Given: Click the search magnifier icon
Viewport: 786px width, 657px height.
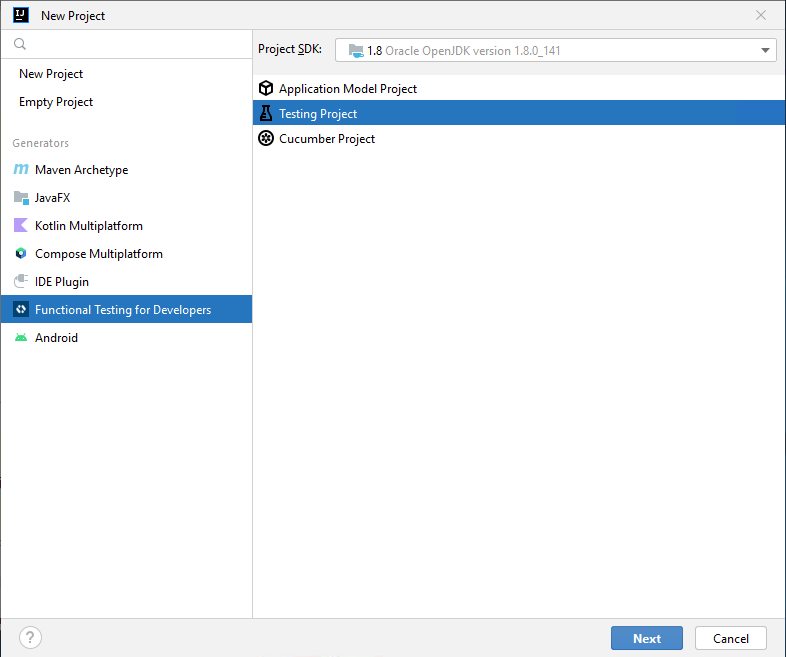Looking at the screenshot, I should click(x=20, y=45).
